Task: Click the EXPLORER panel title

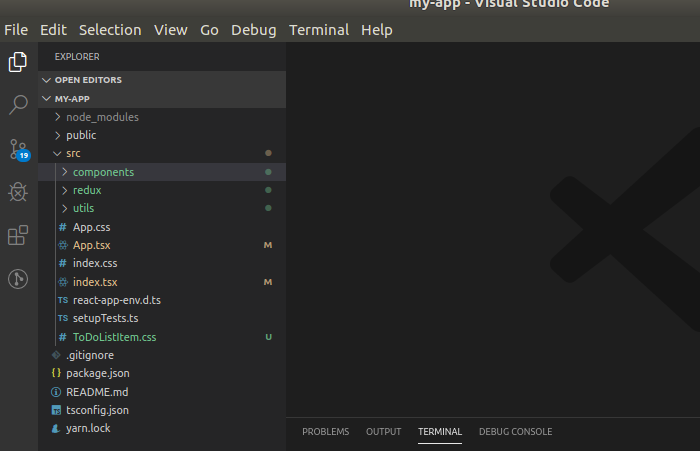Action: (77, 57)
